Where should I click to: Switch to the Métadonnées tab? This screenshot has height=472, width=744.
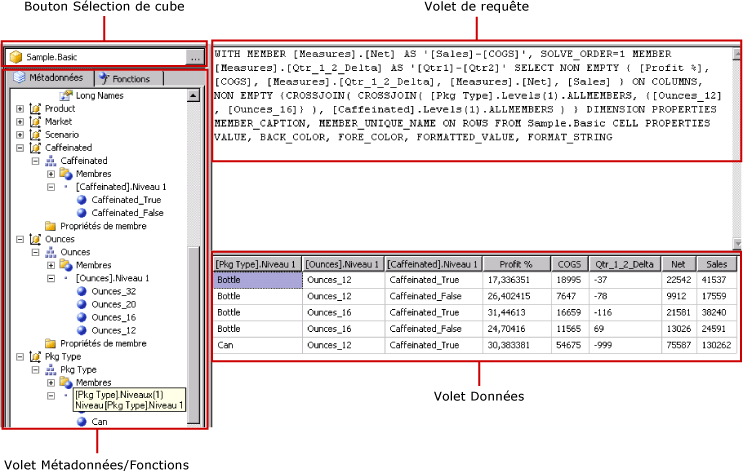pyautogui.click(x=48, y=77)
